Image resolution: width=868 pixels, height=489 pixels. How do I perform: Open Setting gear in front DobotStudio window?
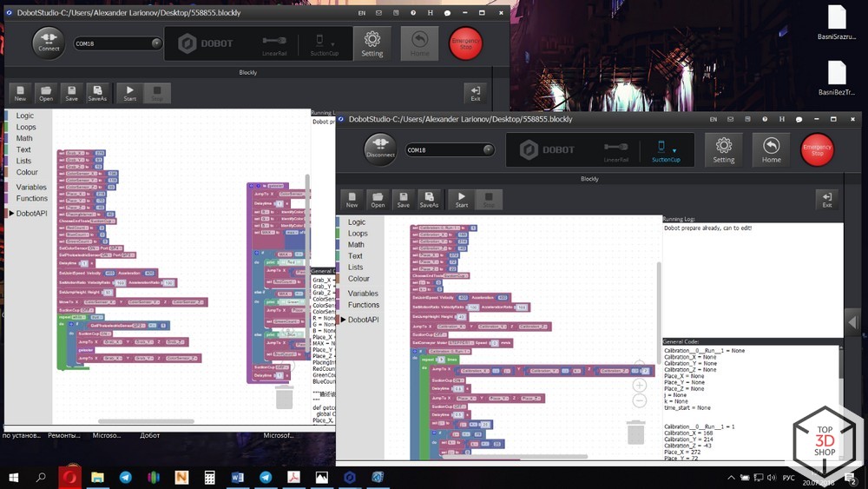pos(724,150)
